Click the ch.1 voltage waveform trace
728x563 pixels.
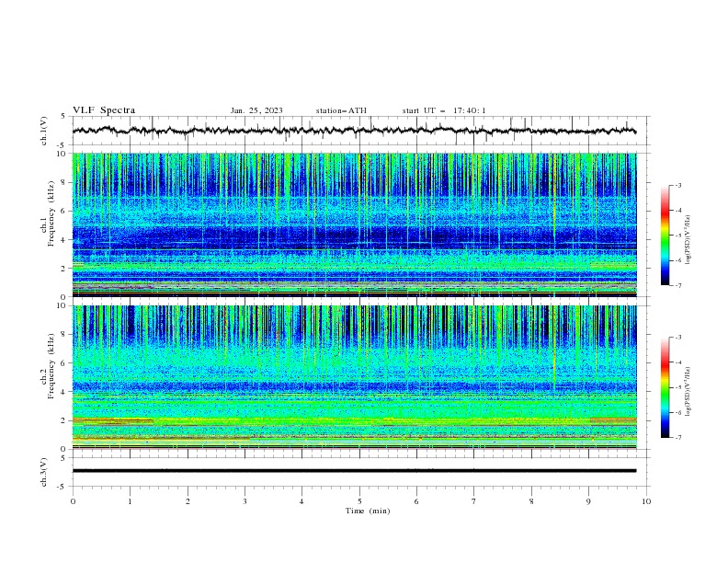click(x=354, y=131)
